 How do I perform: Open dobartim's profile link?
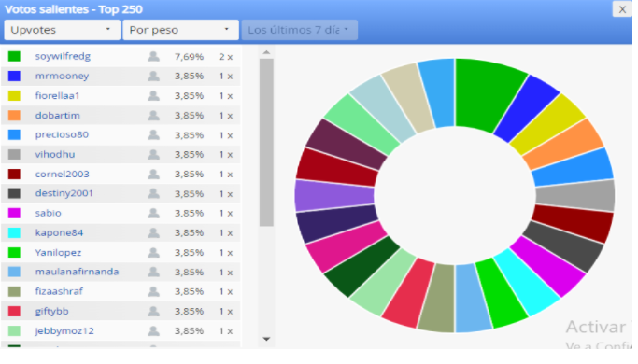point(57,115)
